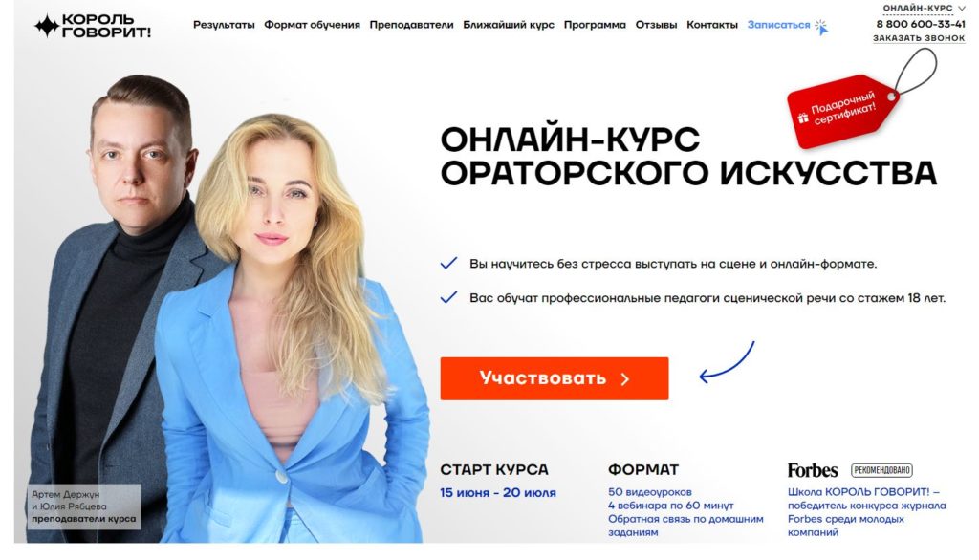Click the Forbes logo
This screenshot has height=560, width=979.
(x=813, y=470)
